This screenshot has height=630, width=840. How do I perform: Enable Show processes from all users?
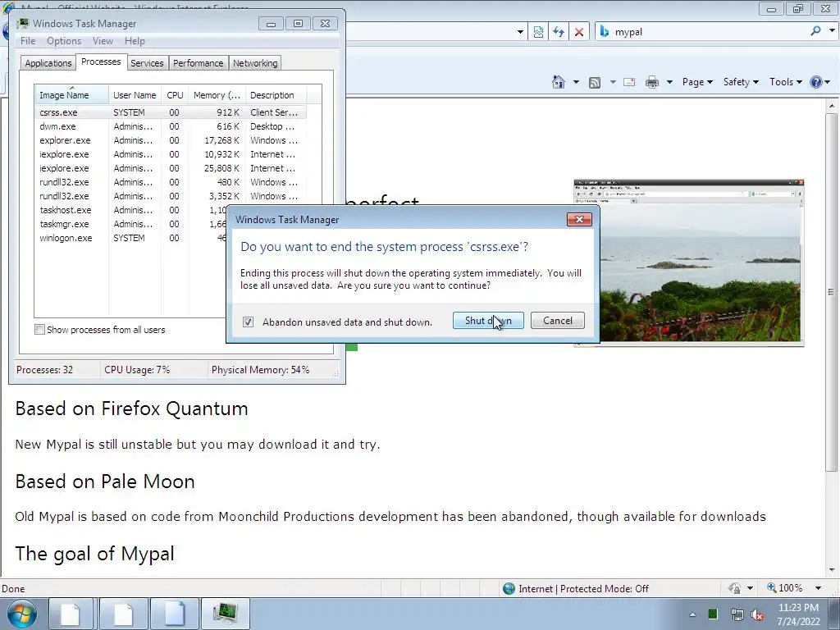(39, 330)
